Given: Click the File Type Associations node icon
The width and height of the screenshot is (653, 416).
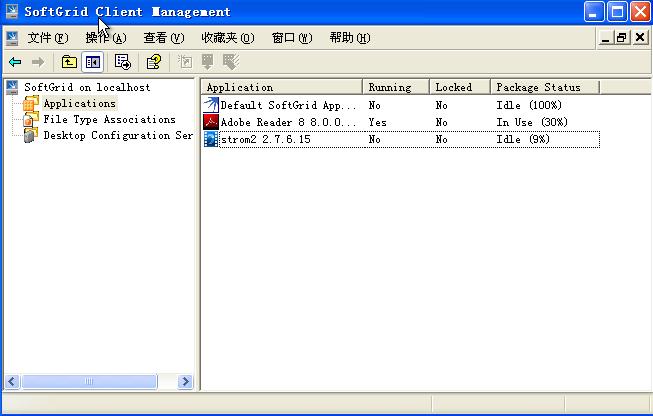Looking at the screenshot, I should click(x=31, y=120).
